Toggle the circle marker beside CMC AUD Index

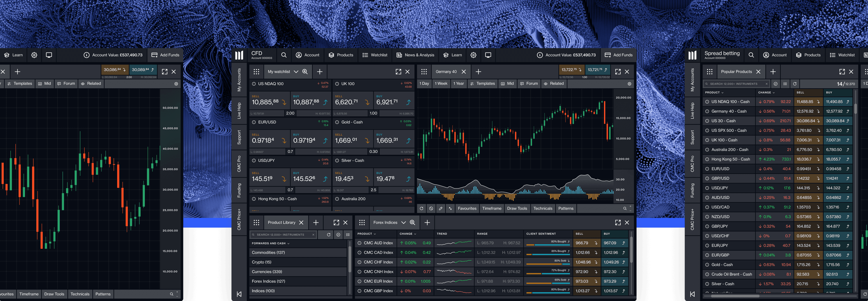coord(359,243)
